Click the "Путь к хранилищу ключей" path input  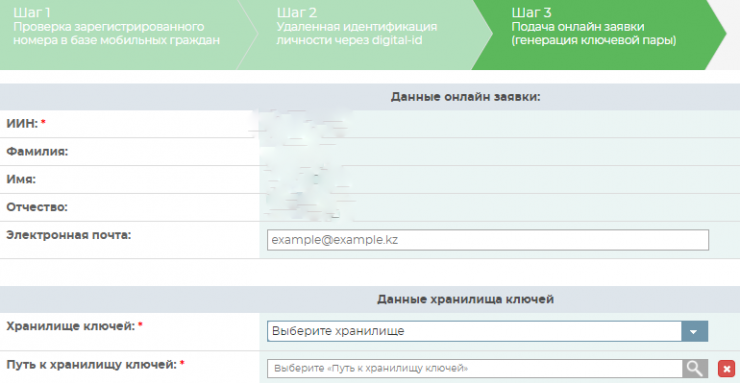tap(475, 368)
